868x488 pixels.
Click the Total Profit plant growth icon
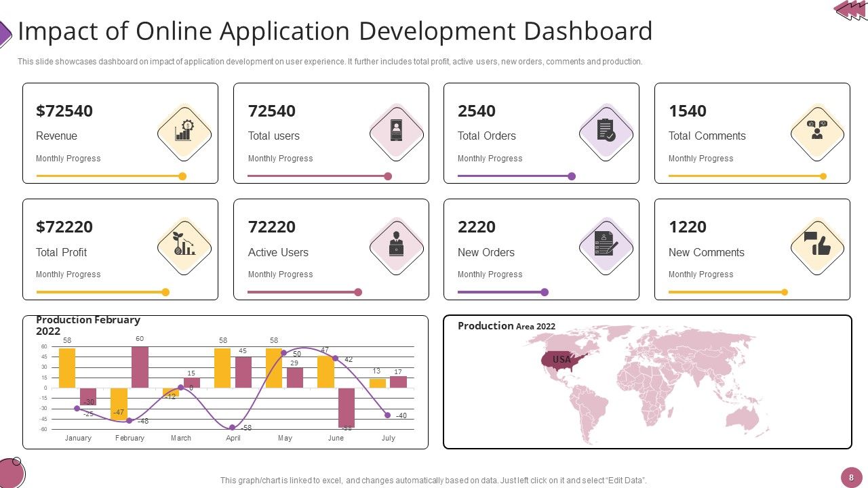click(184, 247)
